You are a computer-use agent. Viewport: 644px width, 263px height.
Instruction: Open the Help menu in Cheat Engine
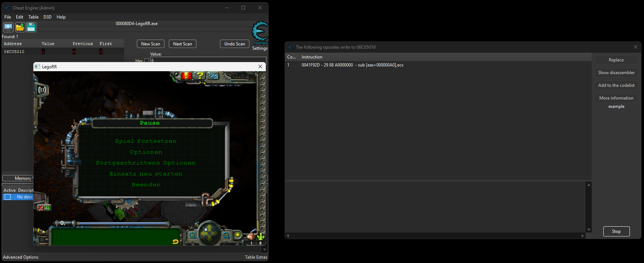pyautogui.click(x=61, y=17)
